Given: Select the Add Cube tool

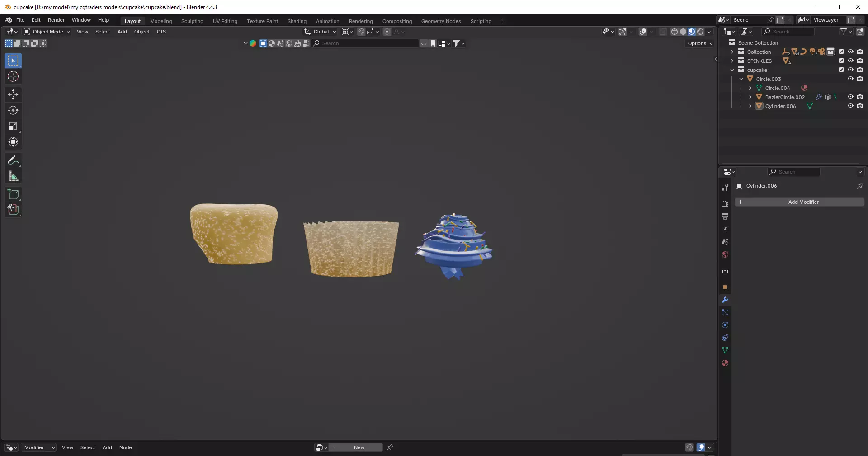Looking at the screenshot, I should (x=13, y=194).
